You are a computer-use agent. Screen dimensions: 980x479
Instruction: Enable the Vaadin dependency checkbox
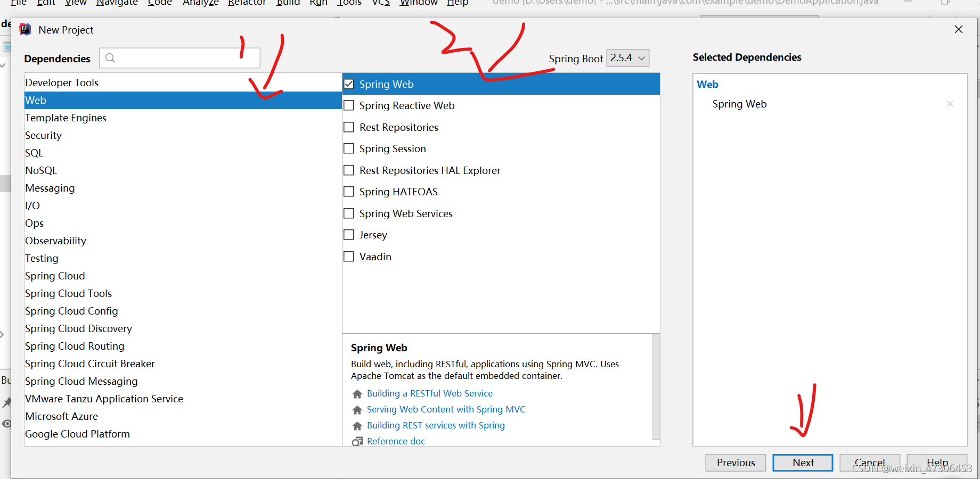pos(349,257)
